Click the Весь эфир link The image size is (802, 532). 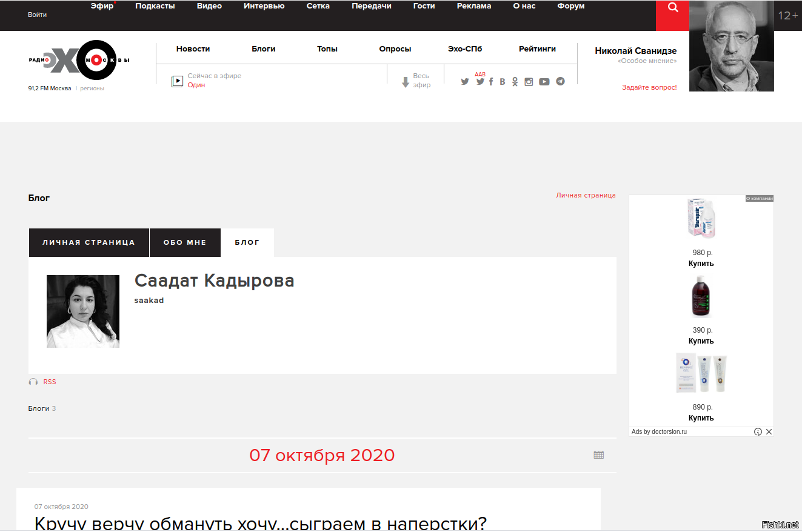click(x=422, y=81)
